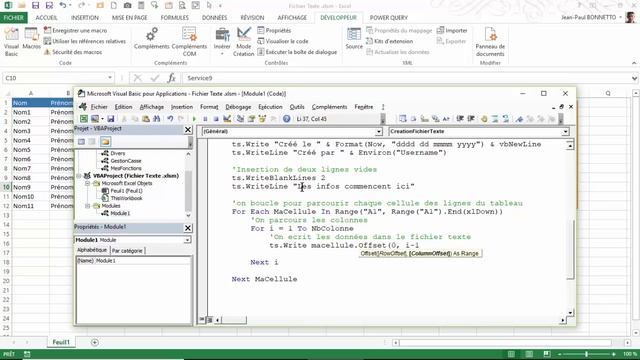Open the Exécution menu in VBA editor
This screenshot has width=640, height=360.
(270, 107)
